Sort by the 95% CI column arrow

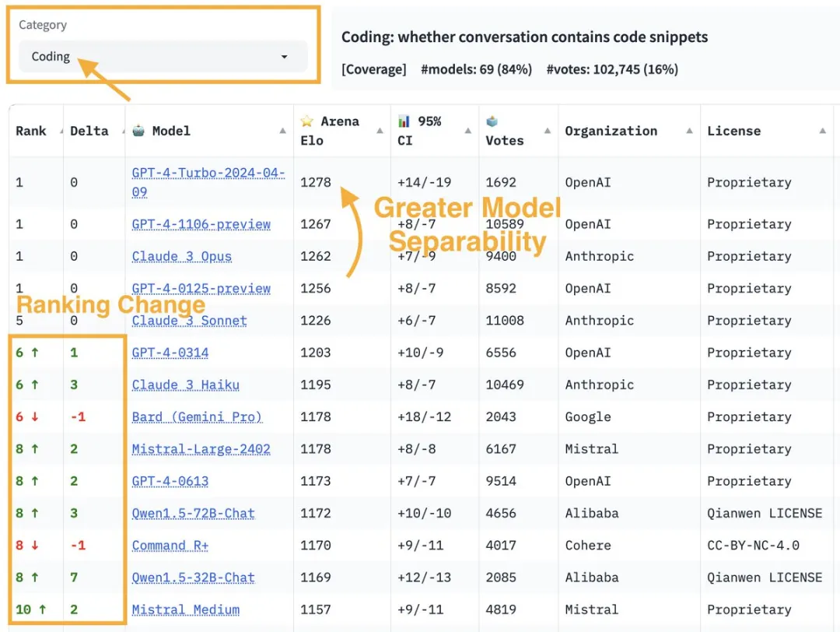pyautogui.click(x=468, y=131)
